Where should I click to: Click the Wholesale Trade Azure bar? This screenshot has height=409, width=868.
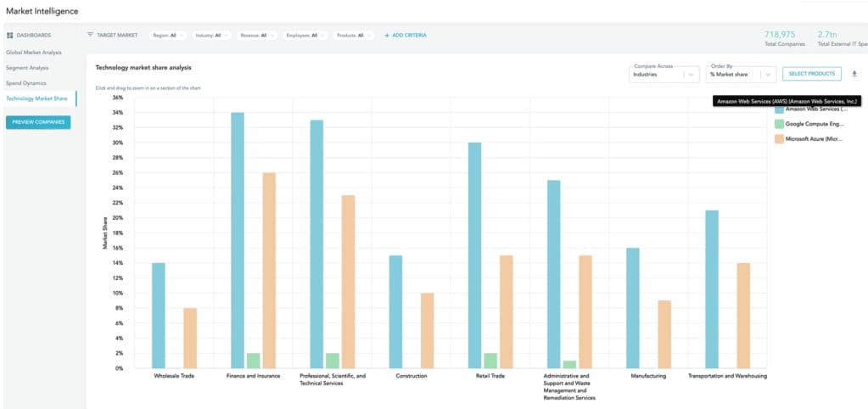click(x=190, y=339)
